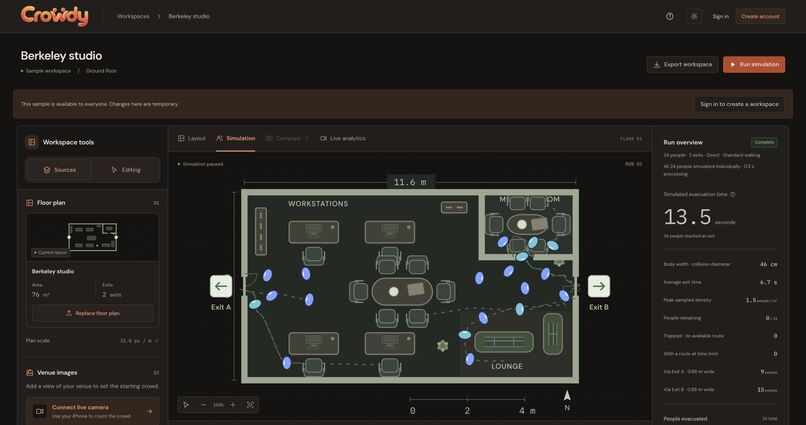Open the Compare tab
Viewport: 806px width, 425px height.
pyautogui.click(x=287, y=138)
